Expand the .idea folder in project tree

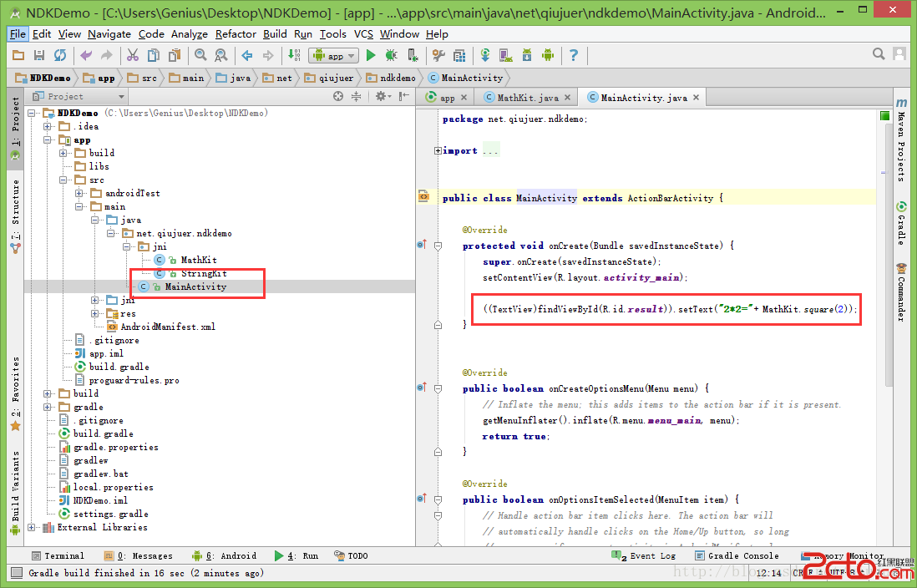point(48,126)
